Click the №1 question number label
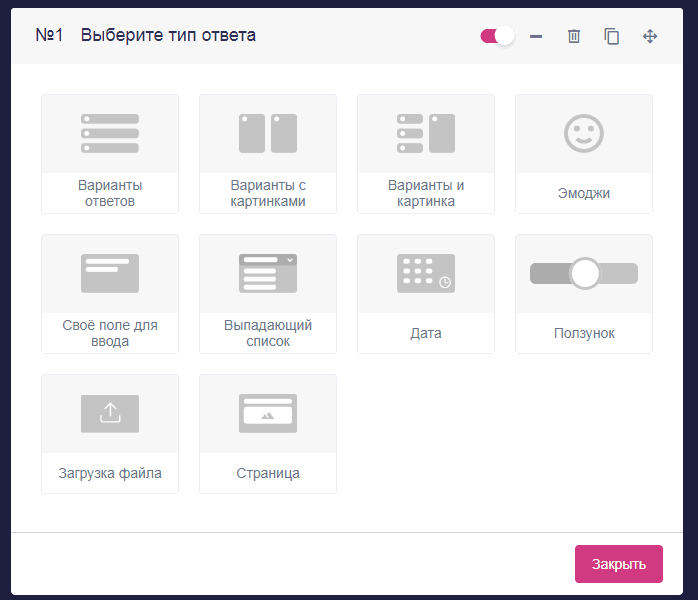 pos(49,36)
